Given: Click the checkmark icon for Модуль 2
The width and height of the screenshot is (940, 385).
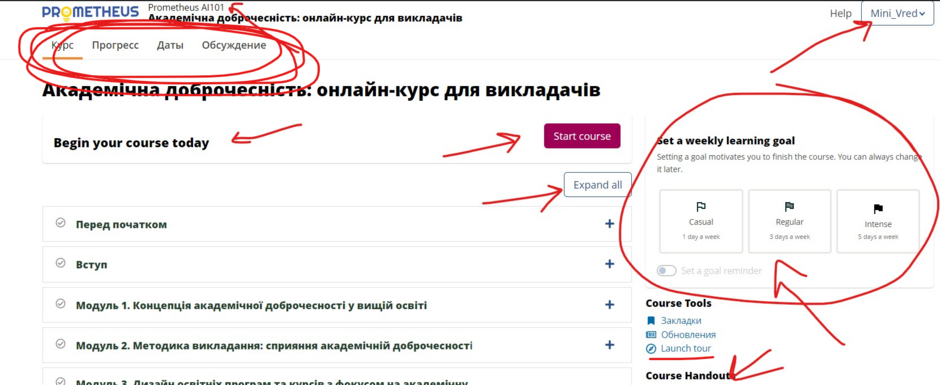Looking at the screenshot, I should (60, 344).
